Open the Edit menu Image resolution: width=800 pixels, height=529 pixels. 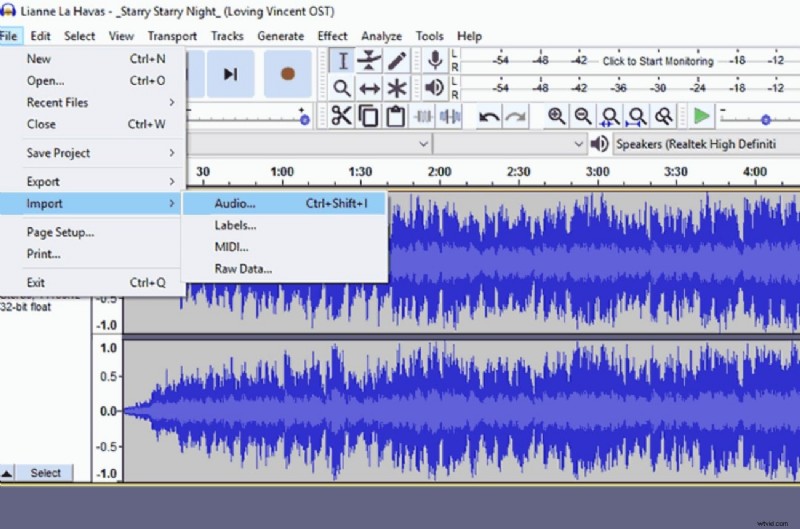coord(40,36)
